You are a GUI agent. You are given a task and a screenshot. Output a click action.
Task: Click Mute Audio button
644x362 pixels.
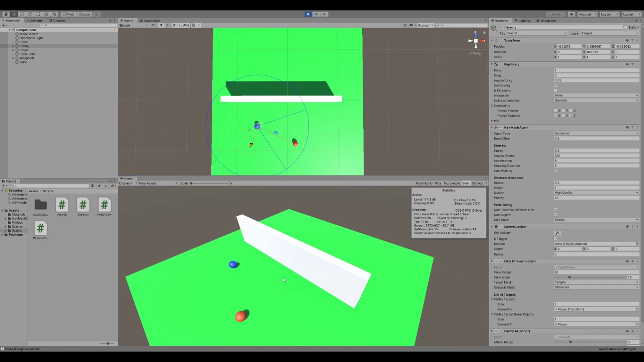coord(452,183)
